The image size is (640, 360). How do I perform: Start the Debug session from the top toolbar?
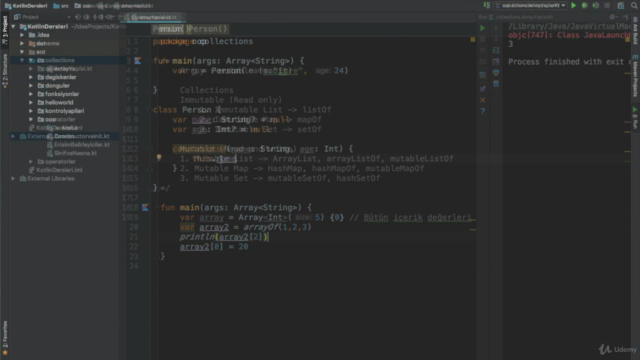(584, 6)
